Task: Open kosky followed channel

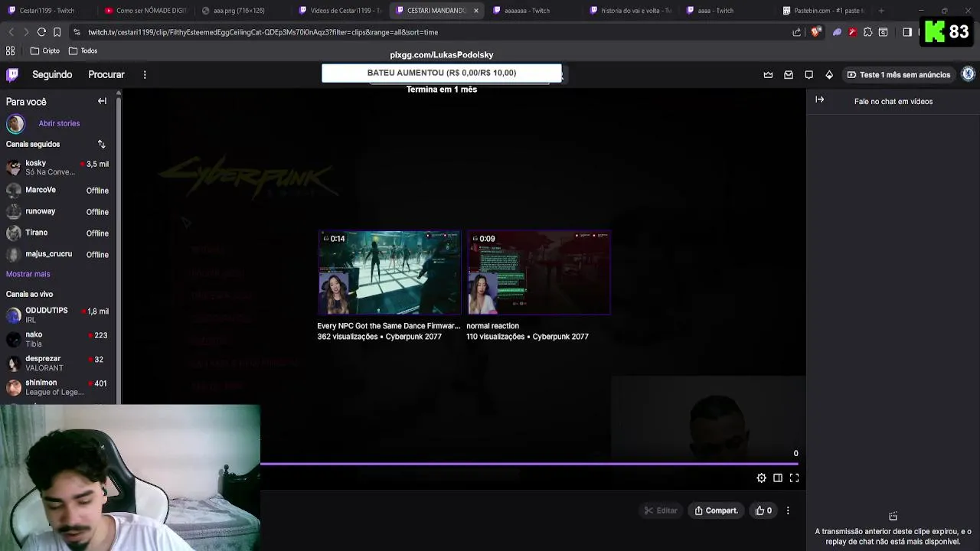Action: click(x=58, y=168)
